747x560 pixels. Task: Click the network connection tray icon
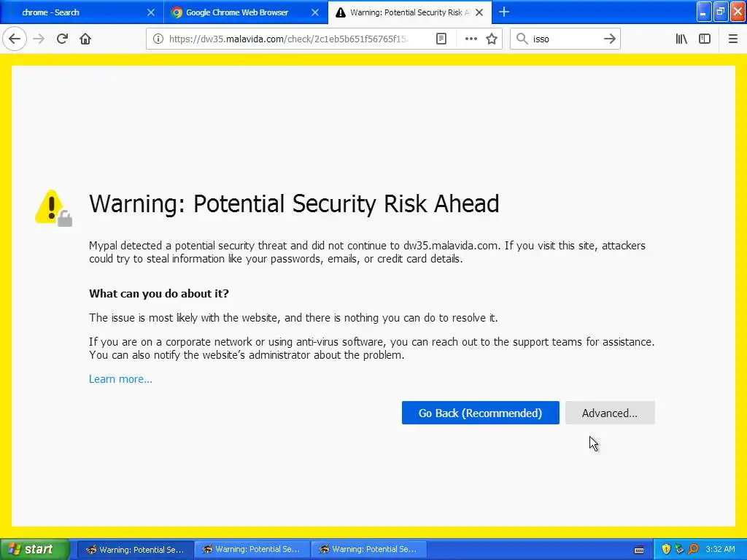[x=679, y=550]
